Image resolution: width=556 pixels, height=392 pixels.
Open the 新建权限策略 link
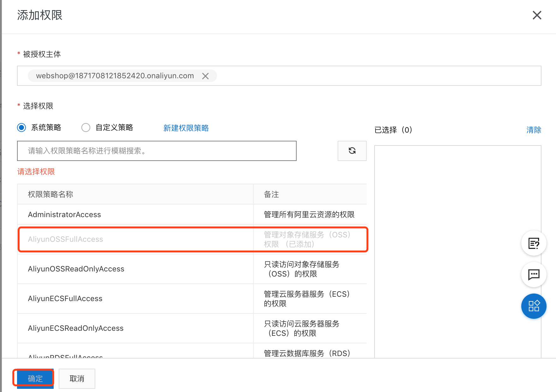186,128
